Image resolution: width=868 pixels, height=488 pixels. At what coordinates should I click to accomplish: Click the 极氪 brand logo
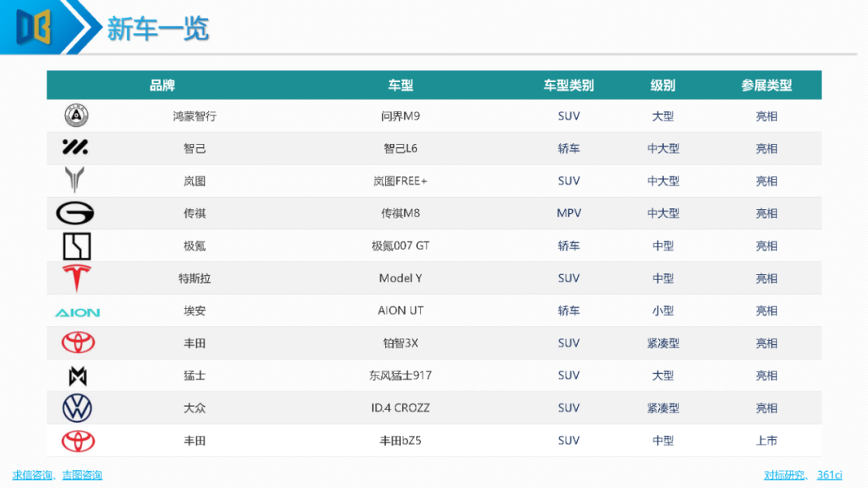tap(76, 246)
